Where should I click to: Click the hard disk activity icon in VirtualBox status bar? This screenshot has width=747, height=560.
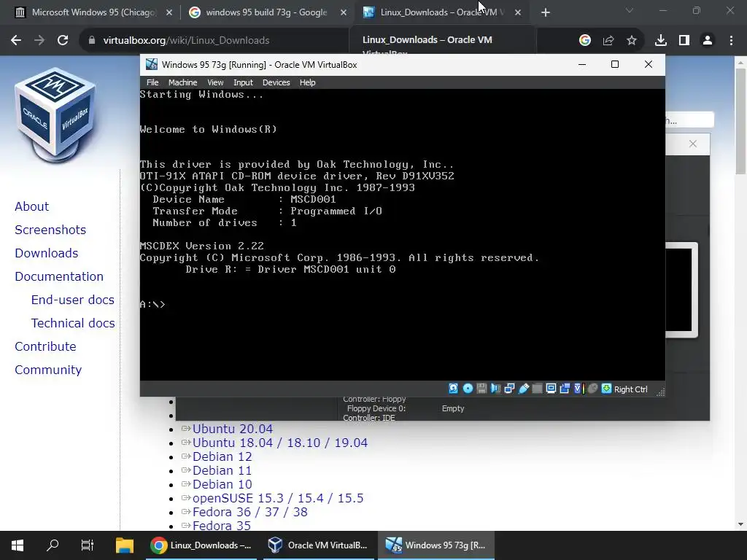pyautogui.click(x=454, y=389)
